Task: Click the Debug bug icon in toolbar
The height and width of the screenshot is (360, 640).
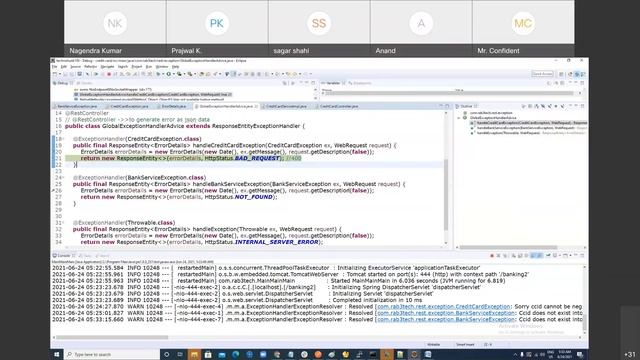Action: 158,74
